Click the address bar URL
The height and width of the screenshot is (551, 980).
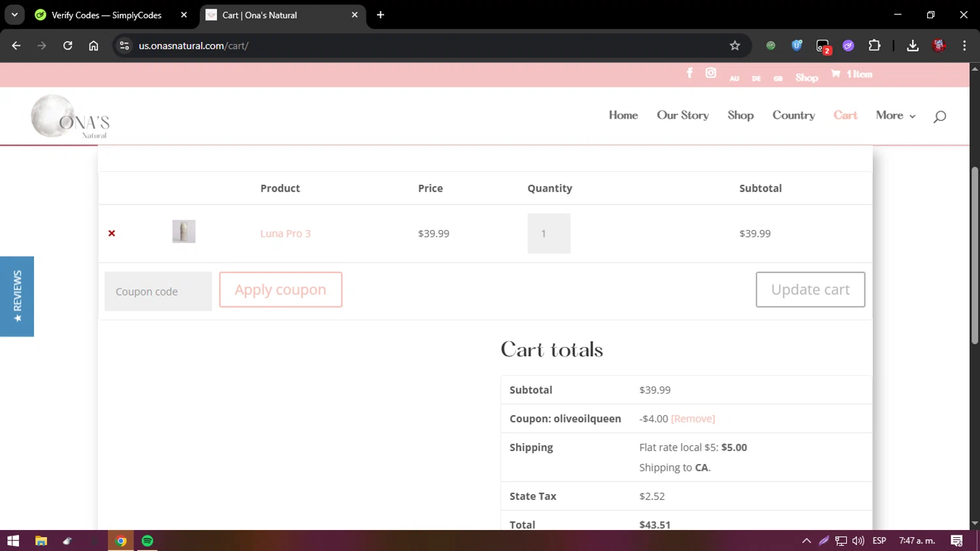tap(193, 46)
